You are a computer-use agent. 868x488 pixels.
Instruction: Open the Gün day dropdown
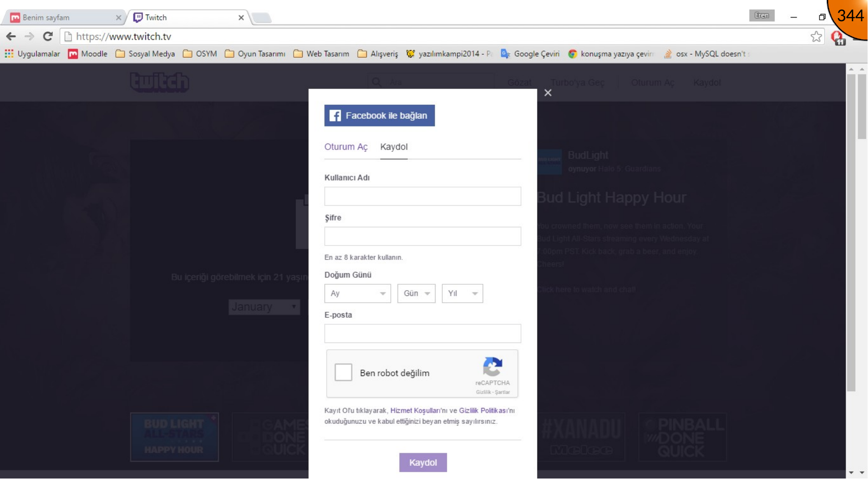(x=416, y=293)
